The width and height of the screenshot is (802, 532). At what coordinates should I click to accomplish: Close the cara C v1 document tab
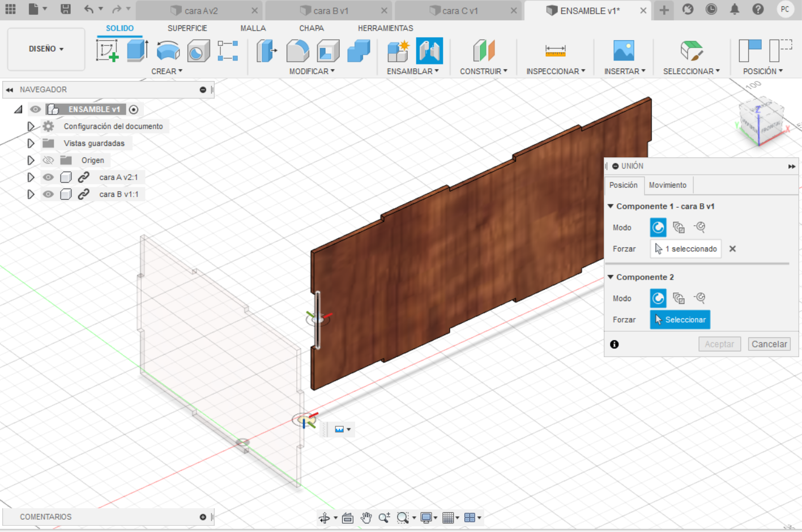pos(514,11)
